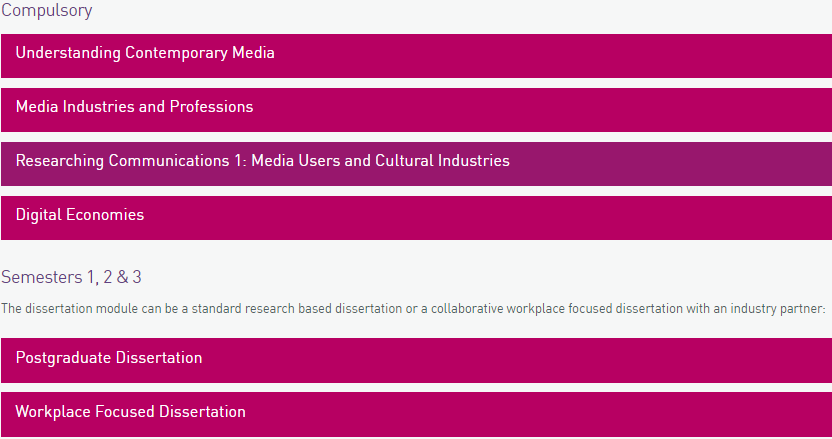This screenshot has width=832, height=439.
Task: Toggle the bottom-most dissertation bar
Action: pos(600,413)
